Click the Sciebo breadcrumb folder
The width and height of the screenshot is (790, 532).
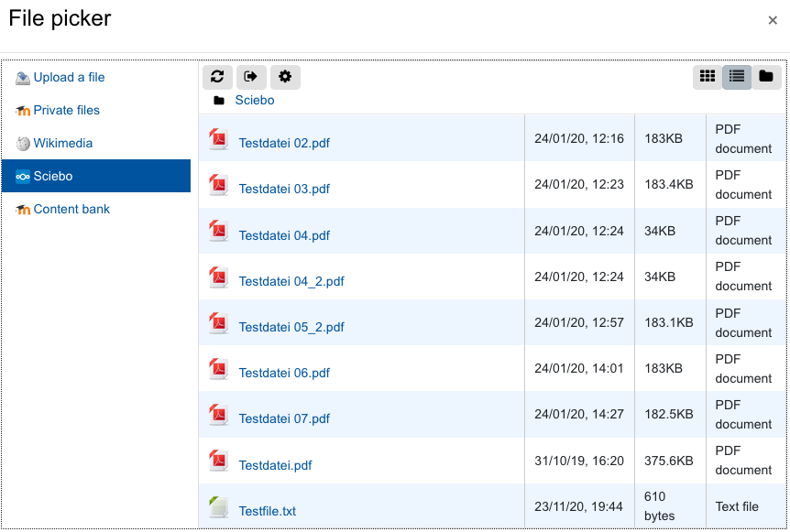(255, 100)
